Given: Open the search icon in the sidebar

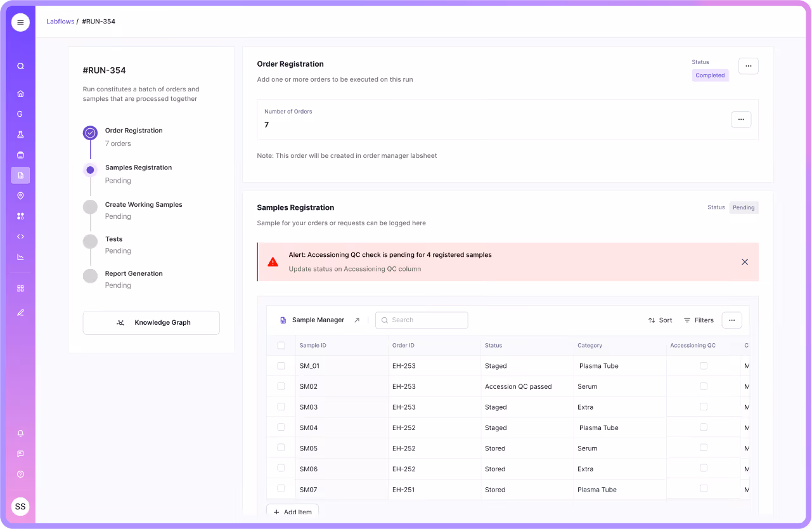Looking at the screenshot, I should point(20,65).
